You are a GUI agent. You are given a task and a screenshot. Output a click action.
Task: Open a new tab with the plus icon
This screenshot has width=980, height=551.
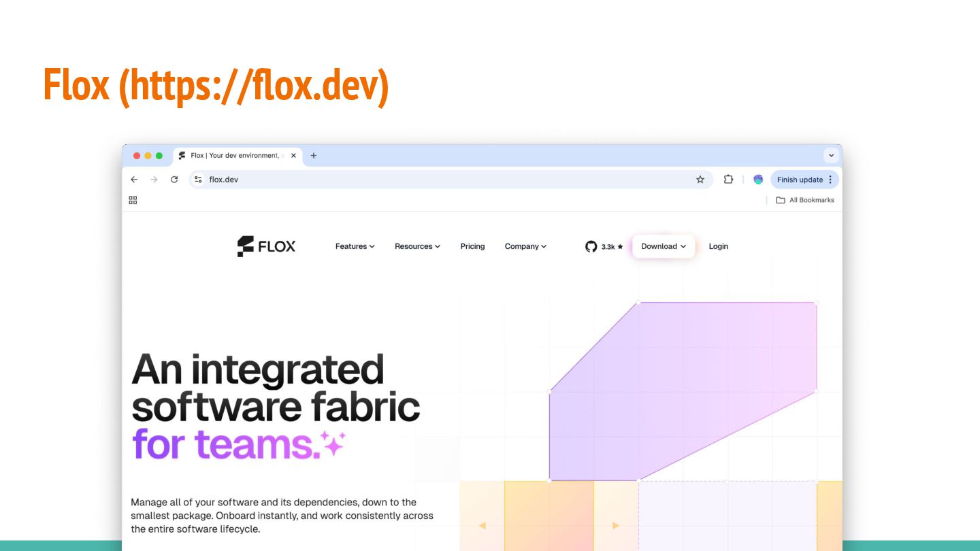click(x=314, y=156)
